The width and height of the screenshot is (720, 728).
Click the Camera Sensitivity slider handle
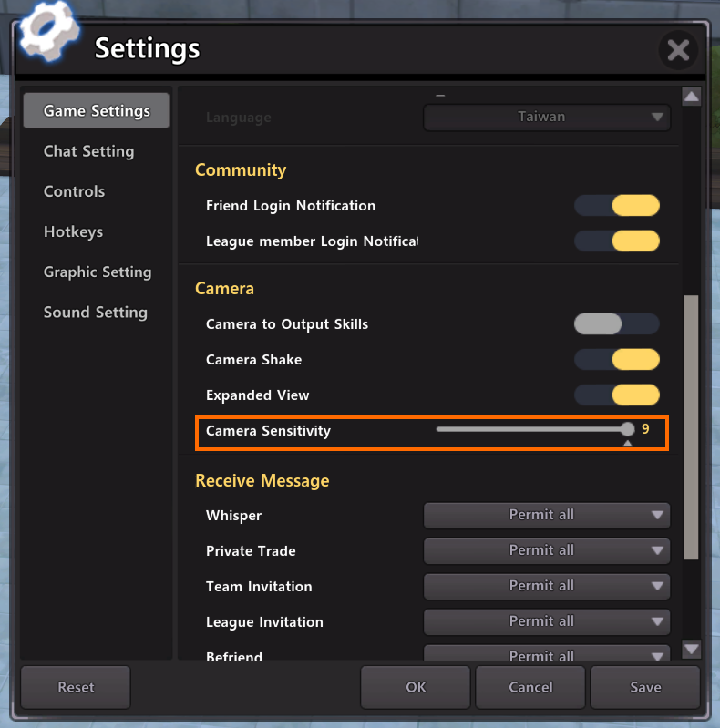tap(627, 429)
